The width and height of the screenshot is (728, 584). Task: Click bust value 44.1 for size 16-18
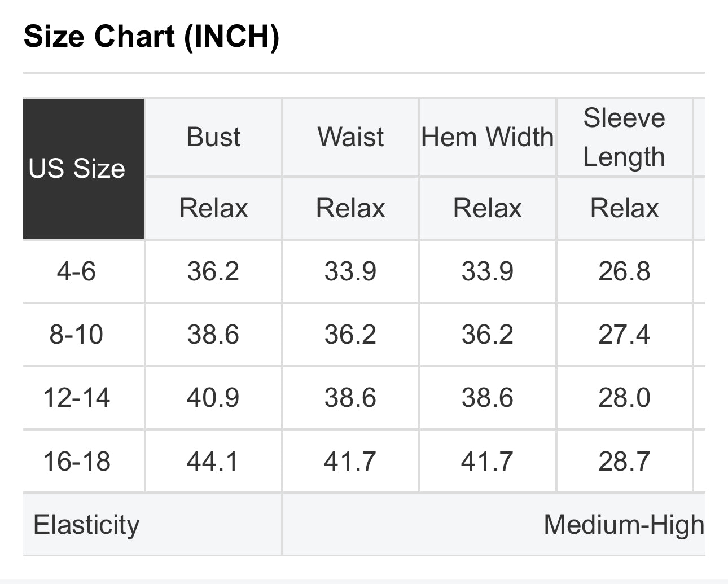213,461
